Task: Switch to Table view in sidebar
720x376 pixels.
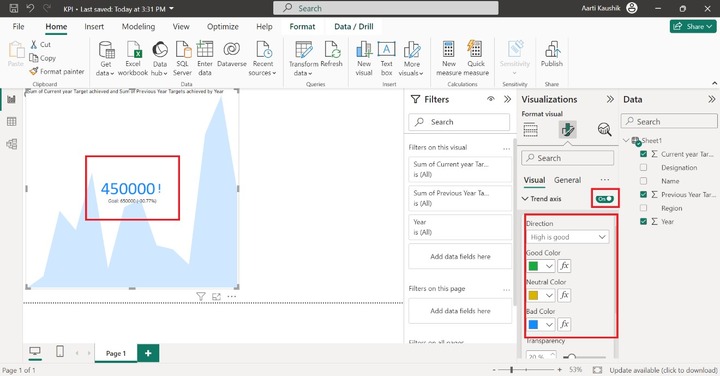Action: point(11,122)
